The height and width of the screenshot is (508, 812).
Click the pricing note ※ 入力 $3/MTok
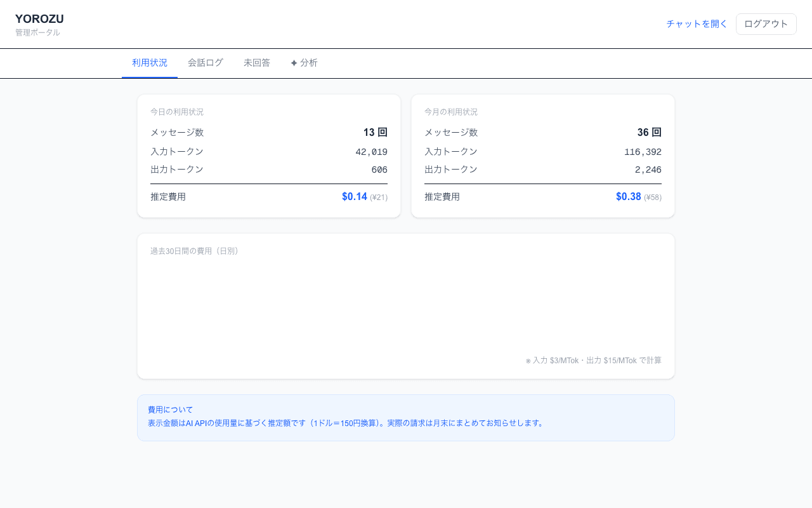point(593,360)
